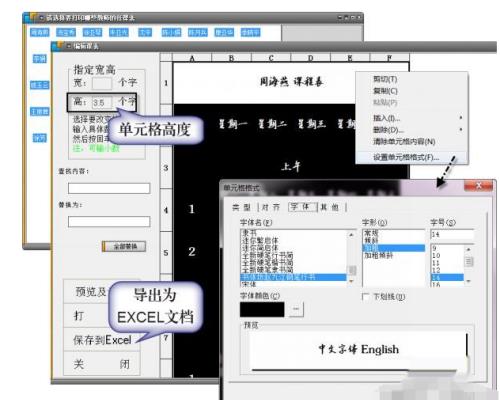Click 设置单元格格式(F)... in context menu
This screenshot has width=500, height=400.
pyautogui.click(x=406, y=157)
